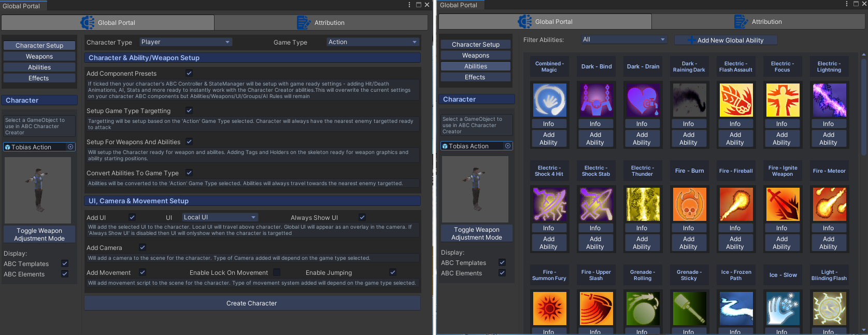Click character preview thumbnail in right window
This screenshot has width=868, height=335.
pyautogui.click(x=475, y=189)
